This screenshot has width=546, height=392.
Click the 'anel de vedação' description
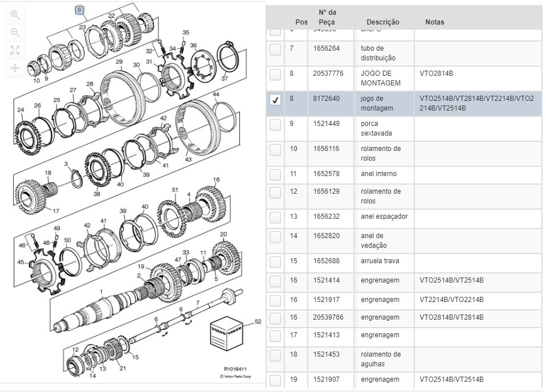(x=374, y=240)
